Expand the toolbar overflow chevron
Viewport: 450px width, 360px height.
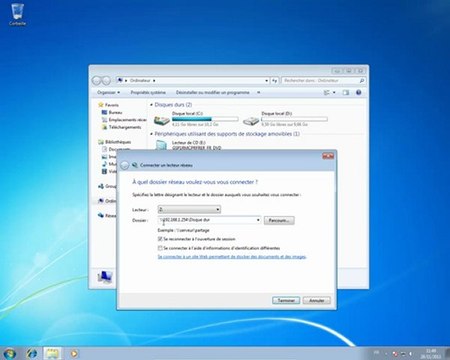259,92
